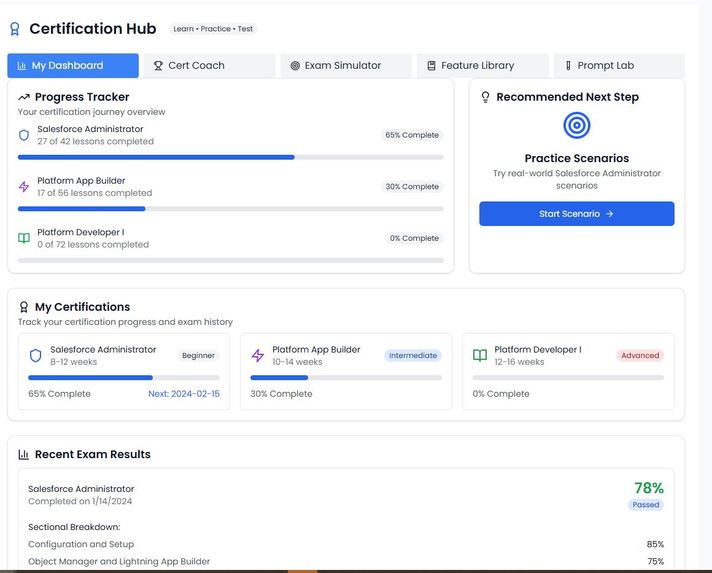Switch to the Cert Coach tab
The width and height of the screenshot is (712, 573).
(x=209, y=66)
